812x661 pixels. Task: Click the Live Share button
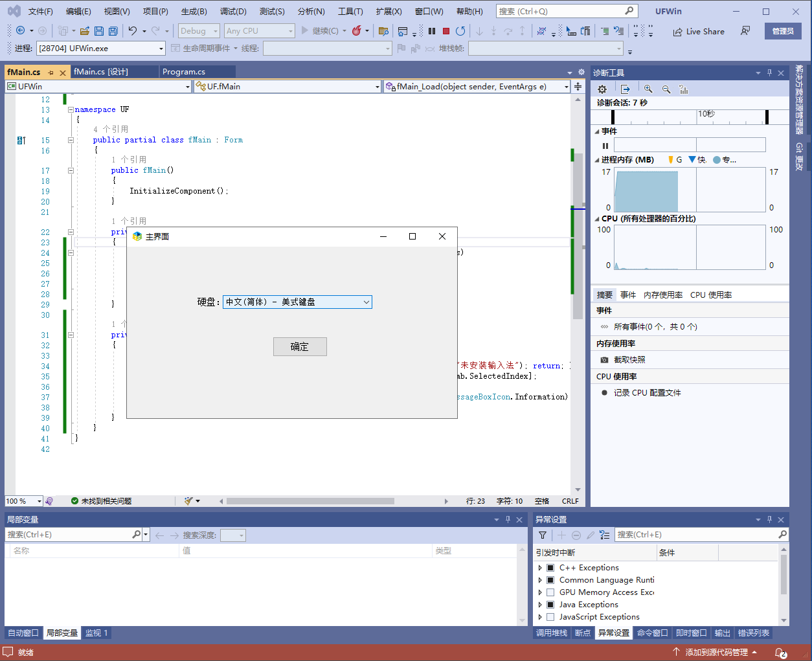click(699, 31)
